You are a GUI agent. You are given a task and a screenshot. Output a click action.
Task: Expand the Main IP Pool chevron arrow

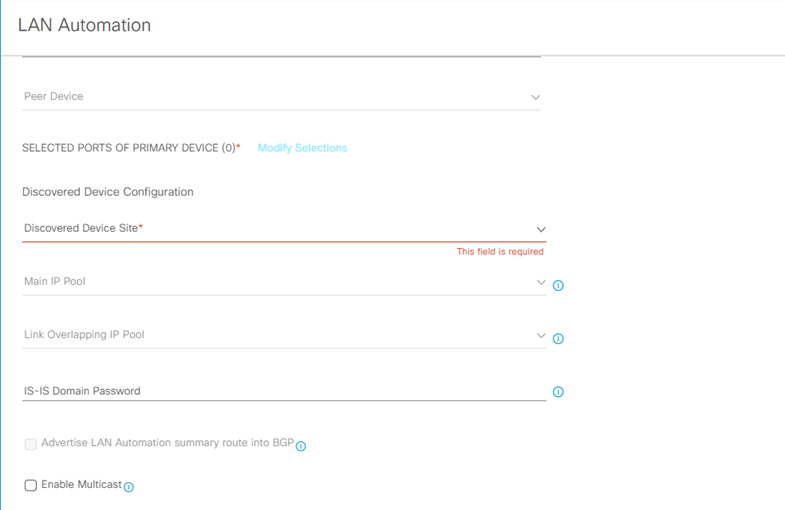pos(541,282)
